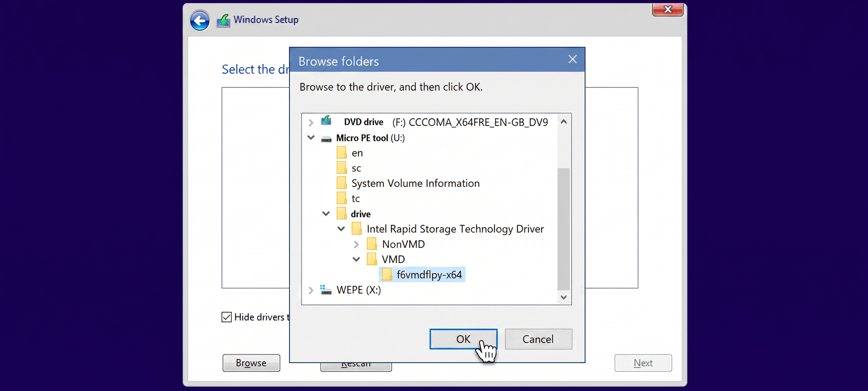Select 'Intel Rapid Storage Technology Driver' folder
868x391 pixels.
click(x=455, y=229)
